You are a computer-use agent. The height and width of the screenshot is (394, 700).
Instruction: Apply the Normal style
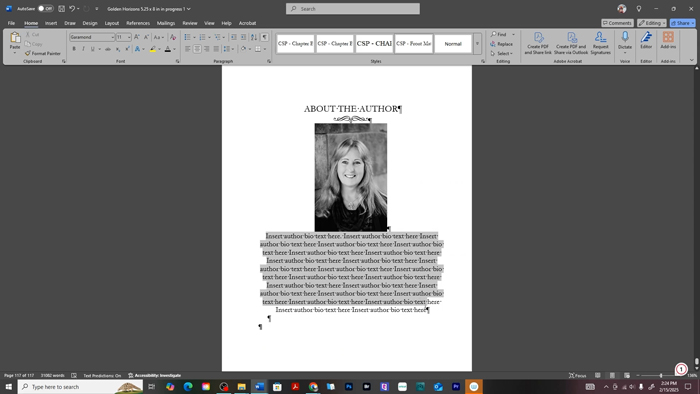(x=453, y=44)
